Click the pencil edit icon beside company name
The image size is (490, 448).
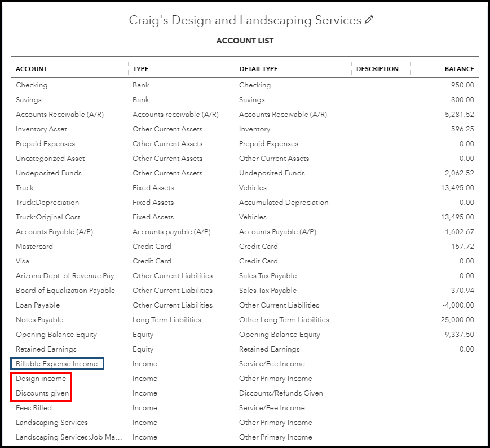coord(369,20)
